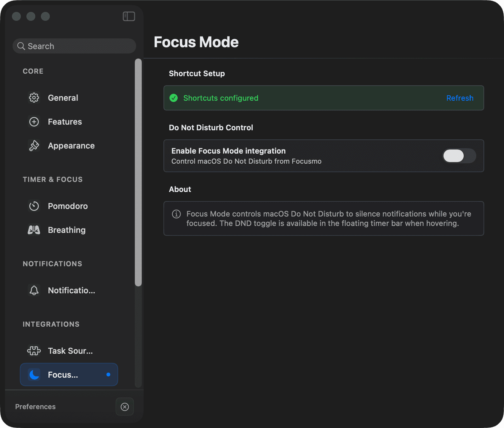
Task: Click the NOTIFICATIONS section header
Action: (52, 264)
